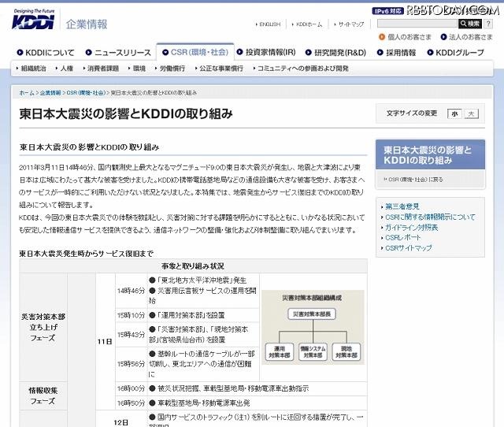Click the KDDI logo

[33, 18]
